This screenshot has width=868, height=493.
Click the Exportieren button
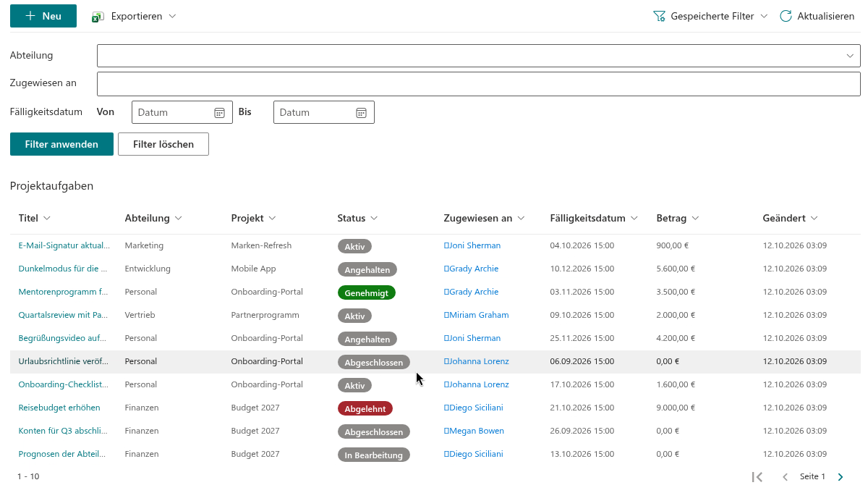pyautogui.click(x=134, y=16)
